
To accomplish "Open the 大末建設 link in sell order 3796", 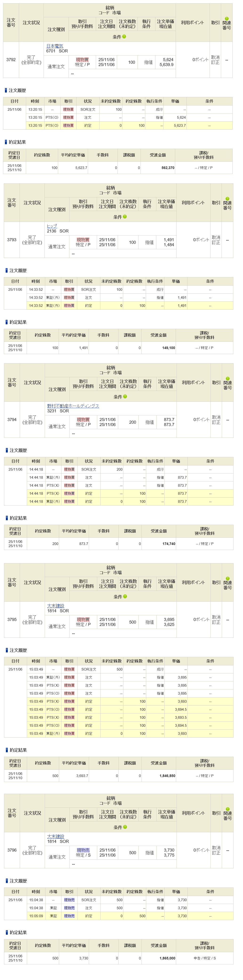I will click(x=56, y=836).
